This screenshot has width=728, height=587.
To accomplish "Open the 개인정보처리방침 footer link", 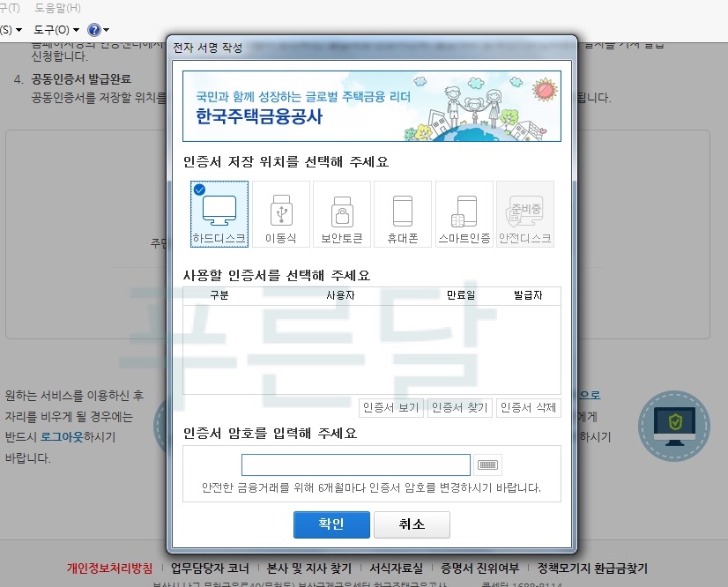I will (x=109, y=568).
